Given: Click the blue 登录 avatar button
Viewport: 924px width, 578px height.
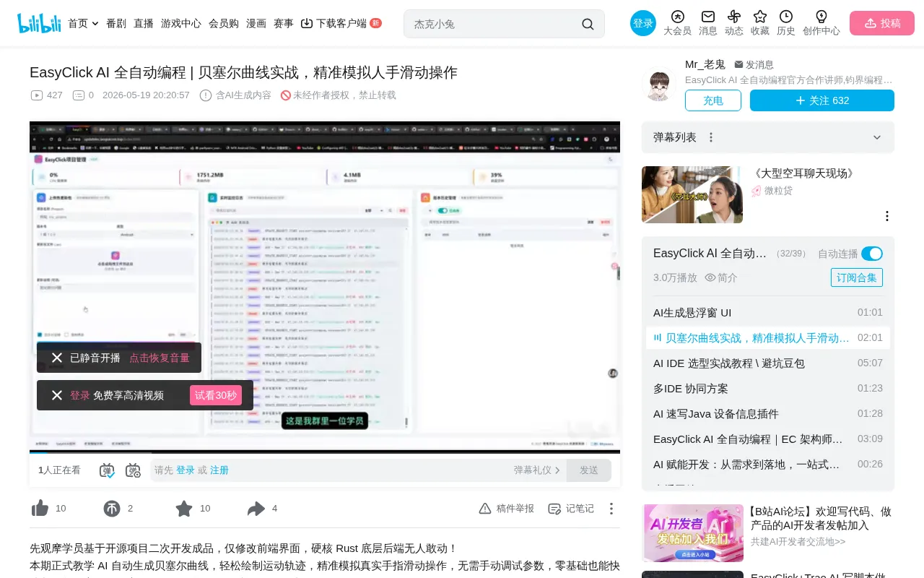Looking at the screenshot, I should click(x=643, y=23).
